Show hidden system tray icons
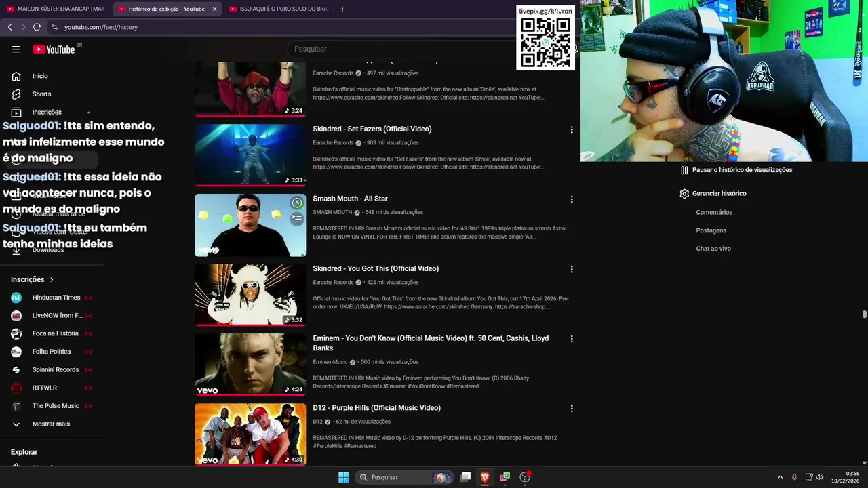The height and width of the screenshot is (488, 868). coord(780,477)
